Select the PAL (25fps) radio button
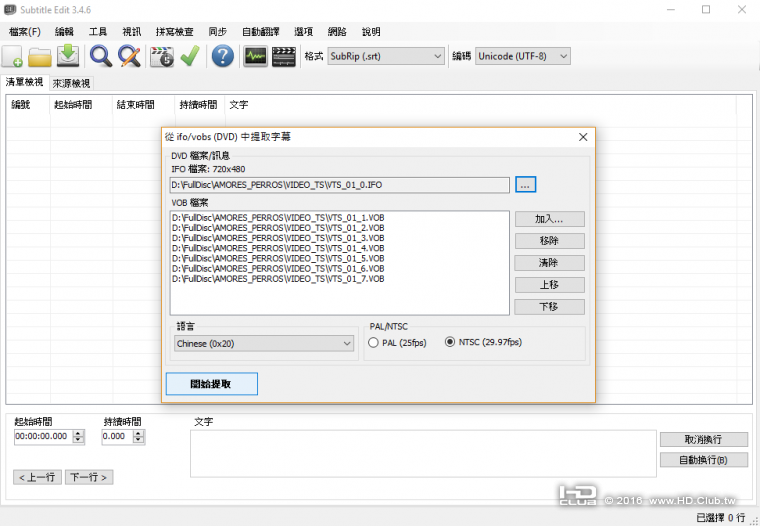 (373, 343)
